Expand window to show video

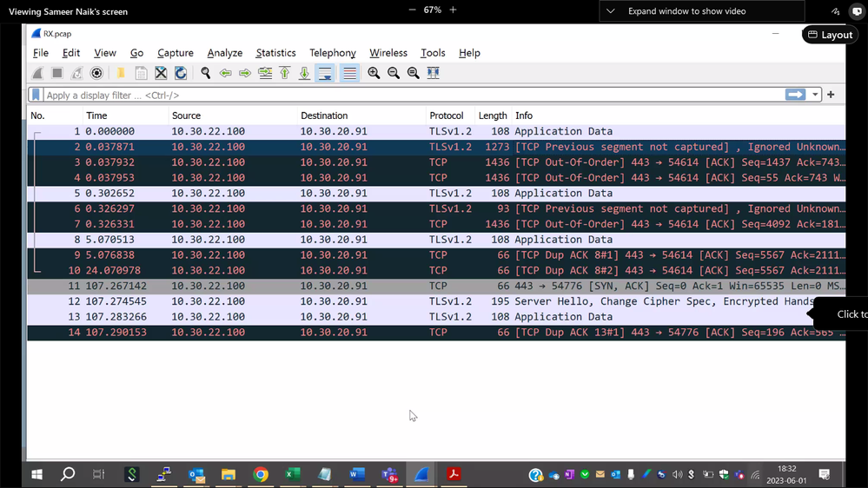click(686, 11)
